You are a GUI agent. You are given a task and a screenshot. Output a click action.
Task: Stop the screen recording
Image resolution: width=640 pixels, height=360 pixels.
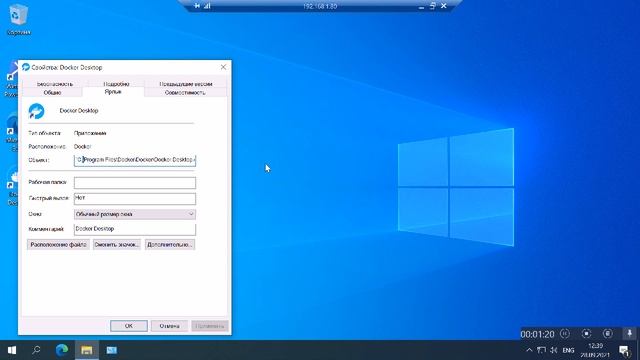point(586,333)
